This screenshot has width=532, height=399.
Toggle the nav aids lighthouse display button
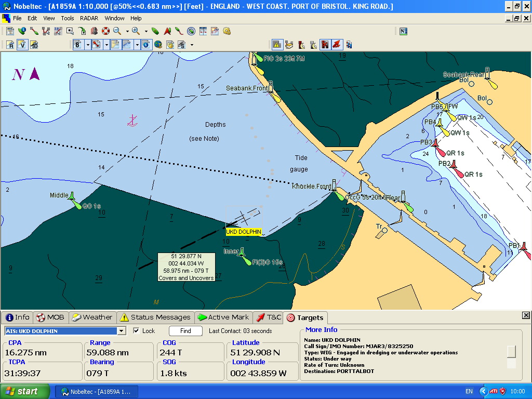coord(96,45)
